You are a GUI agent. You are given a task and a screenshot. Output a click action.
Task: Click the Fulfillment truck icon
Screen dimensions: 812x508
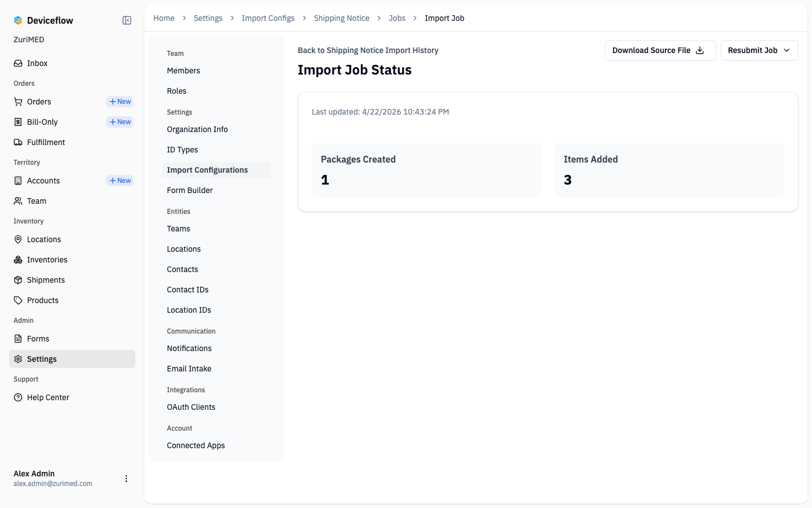[x=18, y=142]
